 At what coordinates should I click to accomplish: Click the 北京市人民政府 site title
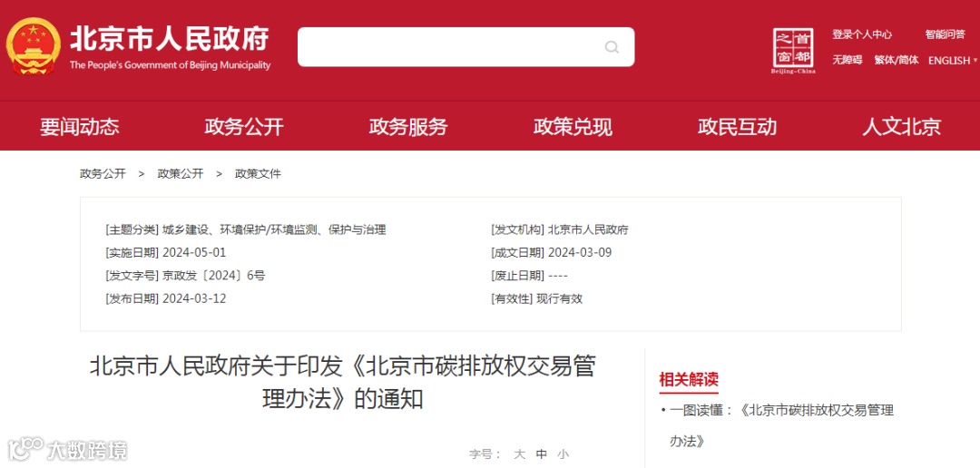click(x=170, y=39)
